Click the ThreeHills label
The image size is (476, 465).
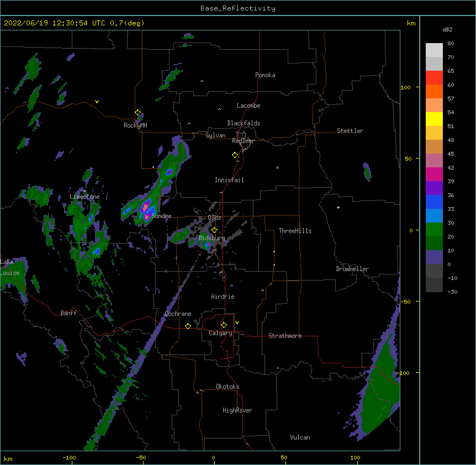pos(295,231)
